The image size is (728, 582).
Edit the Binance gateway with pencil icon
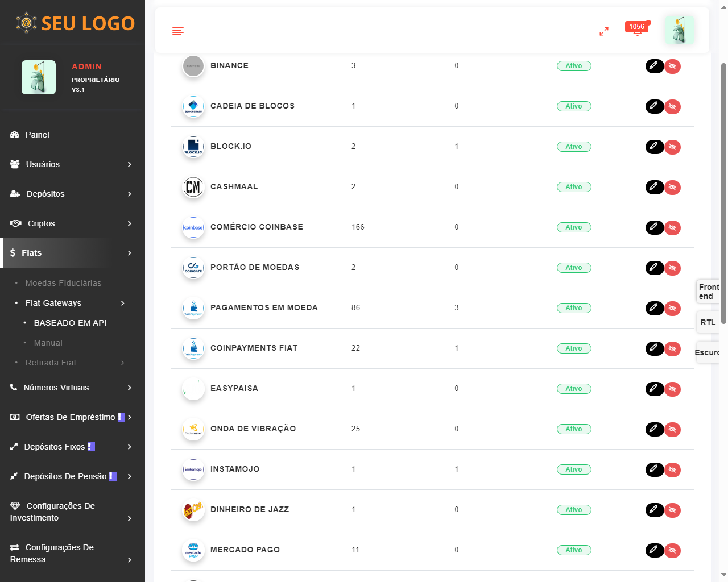(x=654, y=66)
